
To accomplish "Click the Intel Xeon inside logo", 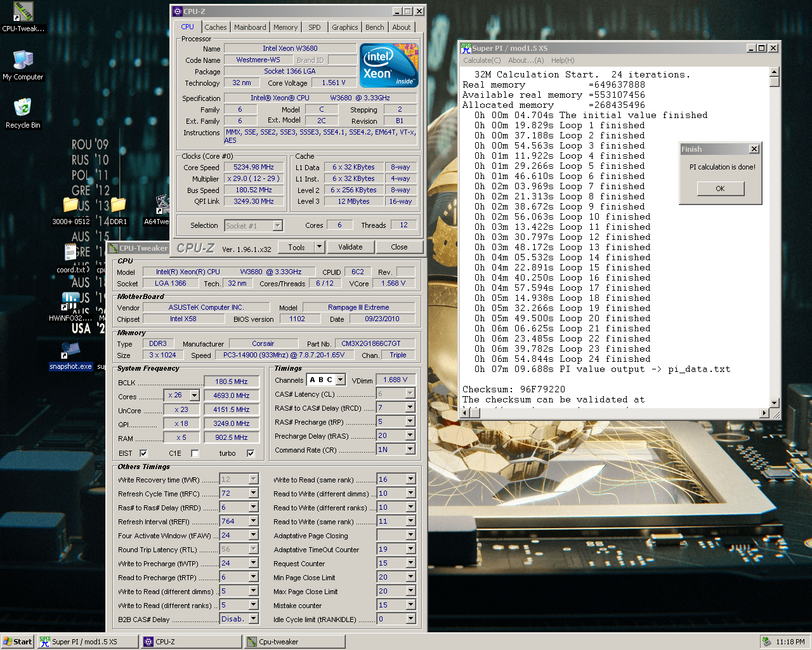I will (x=389, y=65).
